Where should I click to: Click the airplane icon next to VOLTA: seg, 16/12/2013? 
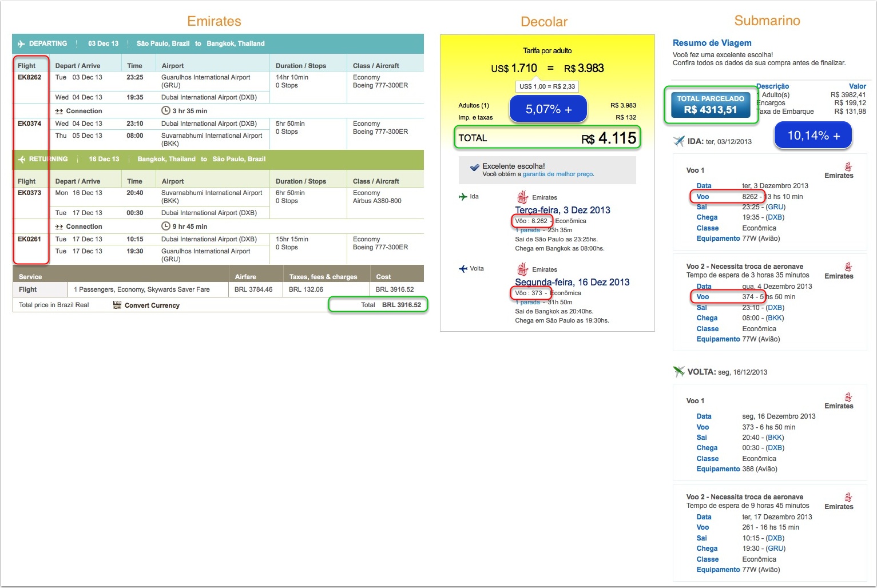pyautogui.click(x=679, y=372)
